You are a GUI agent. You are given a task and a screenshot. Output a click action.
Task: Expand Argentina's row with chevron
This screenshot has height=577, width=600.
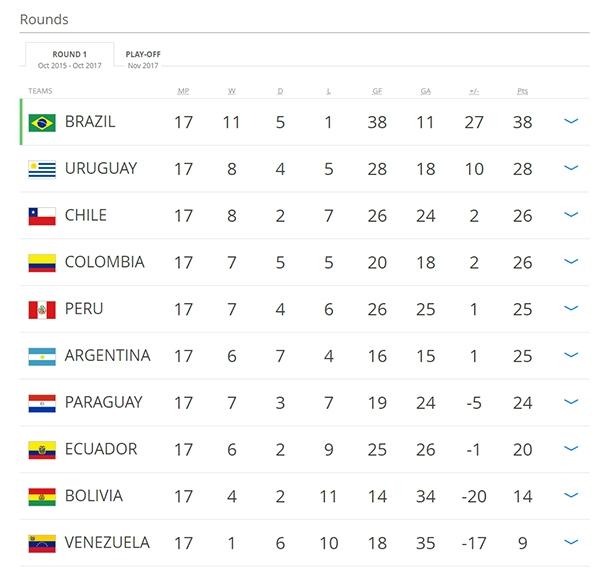(572, 355)
